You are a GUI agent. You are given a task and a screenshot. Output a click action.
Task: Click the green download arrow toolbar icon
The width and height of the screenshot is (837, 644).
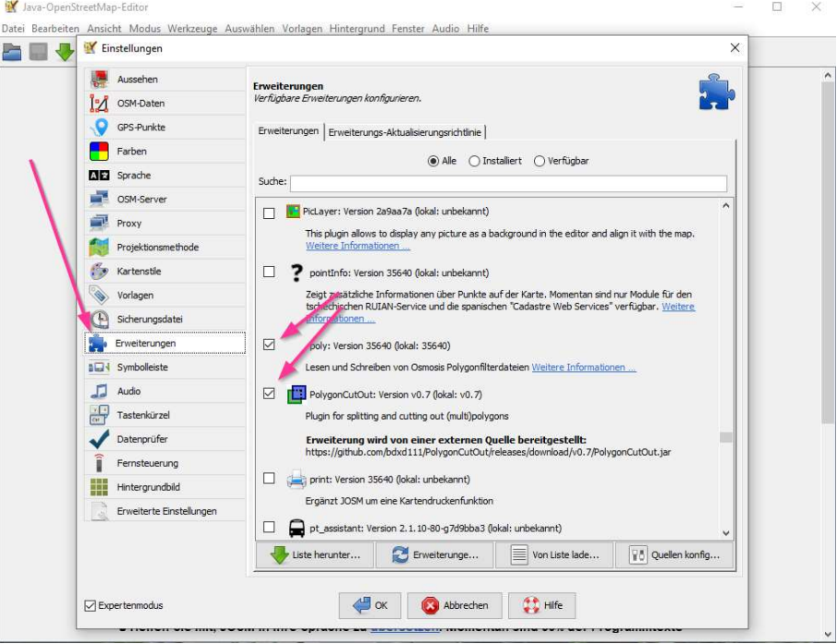click(x=65, y=52)
